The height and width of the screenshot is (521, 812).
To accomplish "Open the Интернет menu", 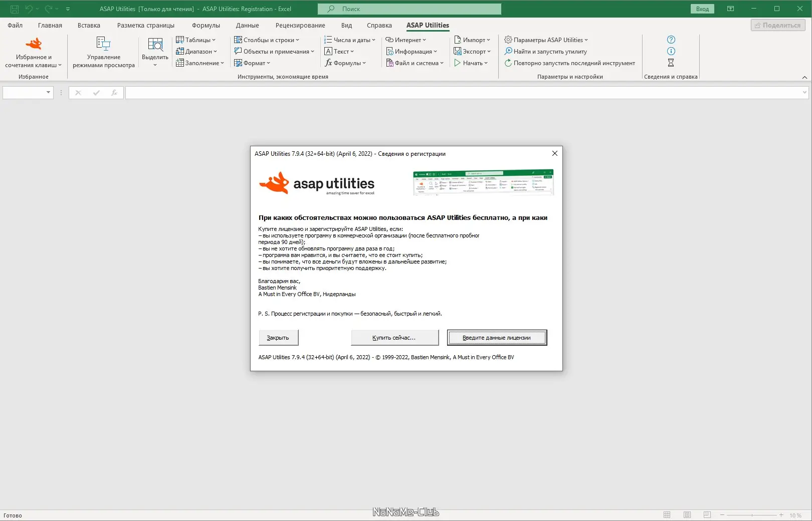I will pyautogui.click(x=405, y=40).
